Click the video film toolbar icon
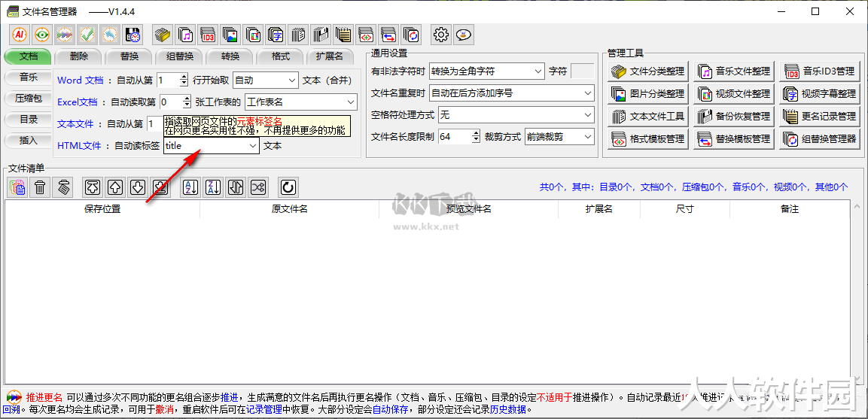 [x=254, y=35]
